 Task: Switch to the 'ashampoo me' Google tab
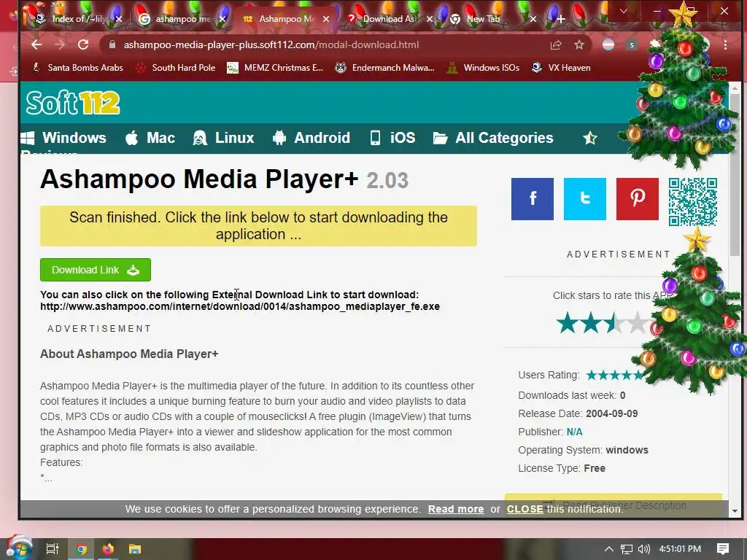coord(183,19)
